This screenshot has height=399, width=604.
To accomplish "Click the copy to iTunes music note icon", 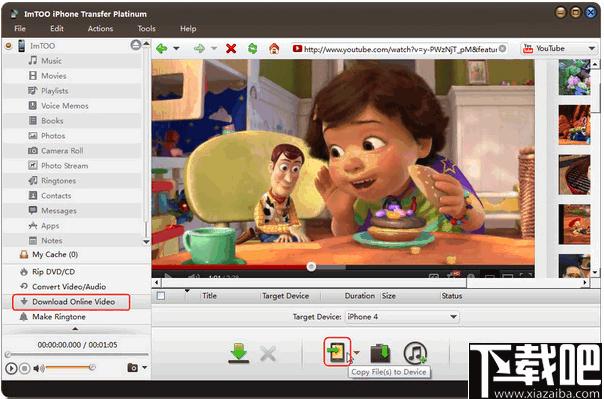I will tap(415, 353).
